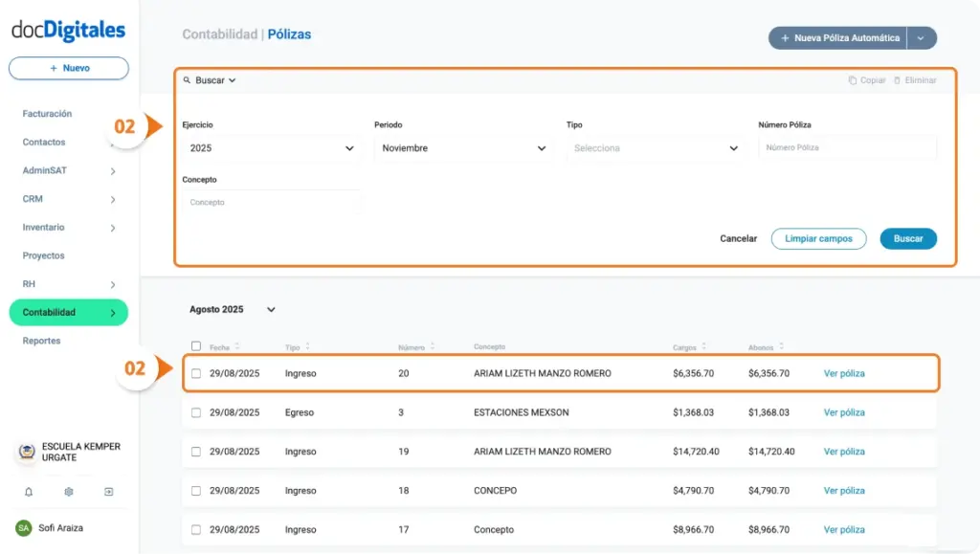Open the notifications bell icon
This screenshot has height=554, width=980.
coord(30,491)
